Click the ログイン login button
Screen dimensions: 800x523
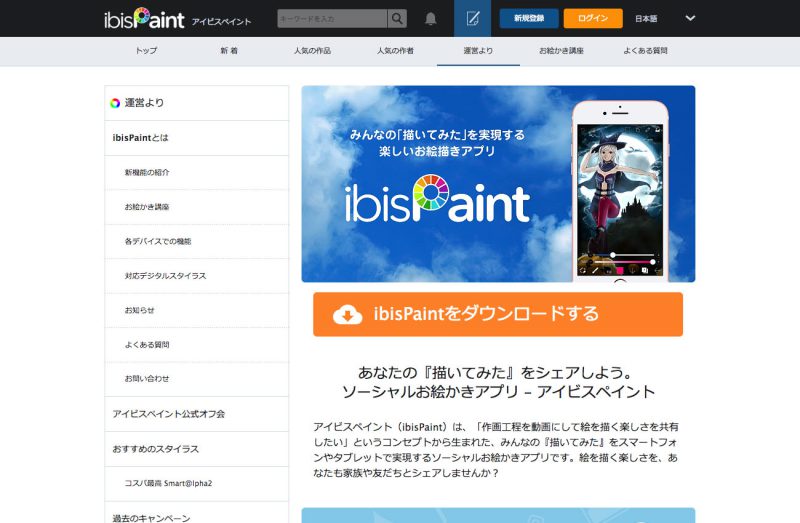point(593,18)
